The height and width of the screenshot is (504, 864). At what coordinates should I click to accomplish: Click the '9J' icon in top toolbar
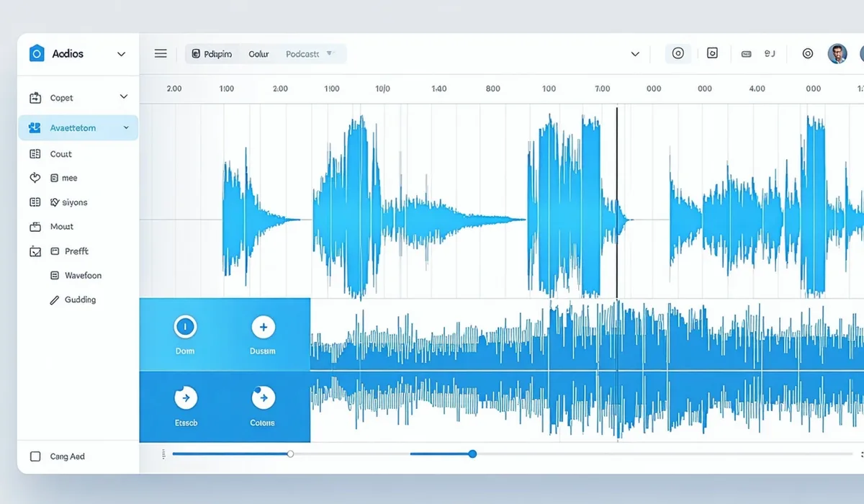(770, 53)
